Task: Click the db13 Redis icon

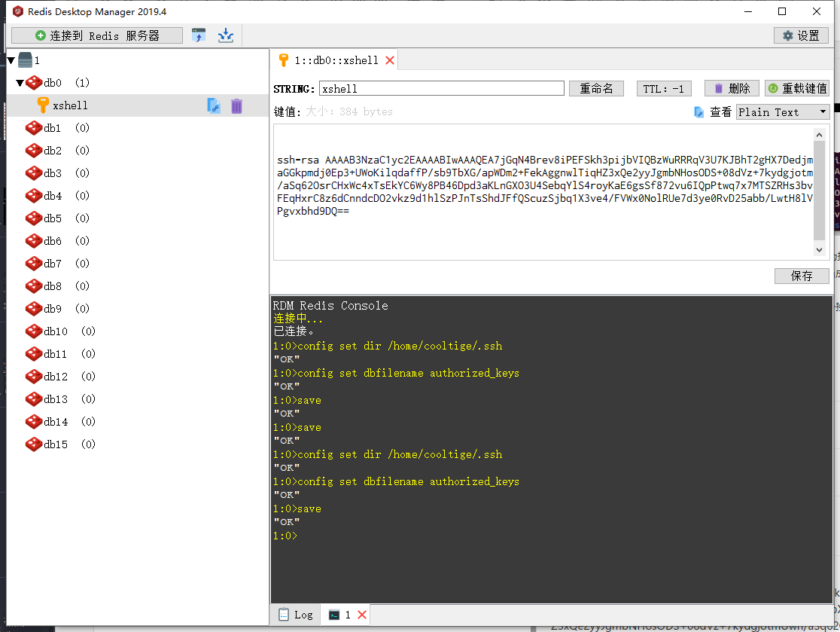Action: coord(34,398)
